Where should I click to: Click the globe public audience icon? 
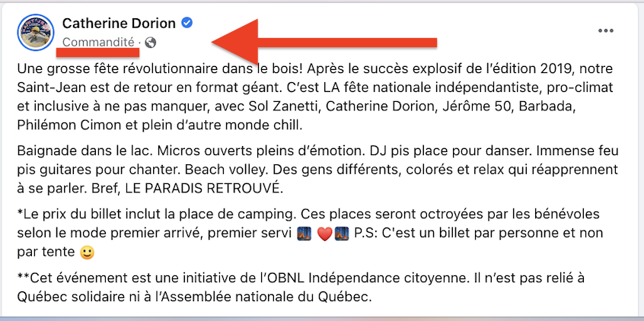click(150, 42)
